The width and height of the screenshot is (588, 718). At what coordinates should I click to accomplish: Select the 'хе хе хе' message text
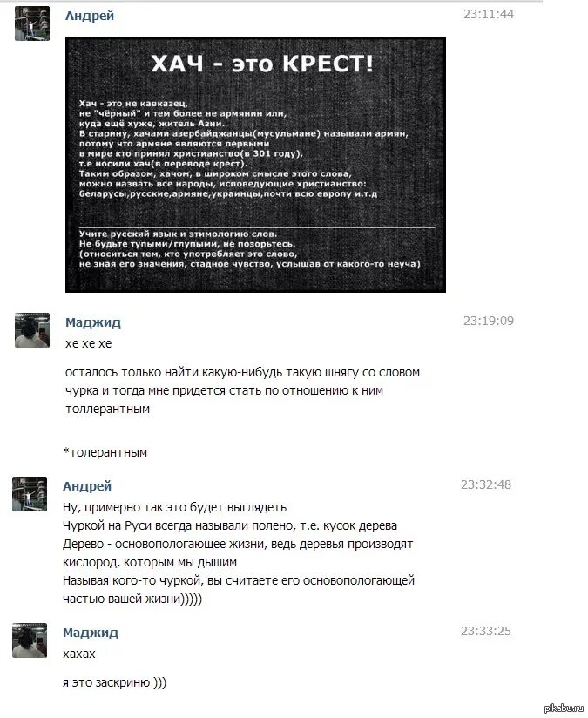(x=88, y=343)
